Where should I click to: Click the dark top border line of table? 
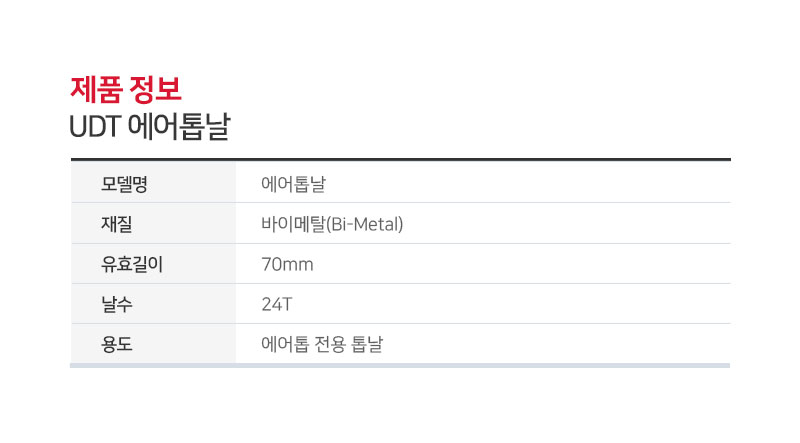pos(401,160)
